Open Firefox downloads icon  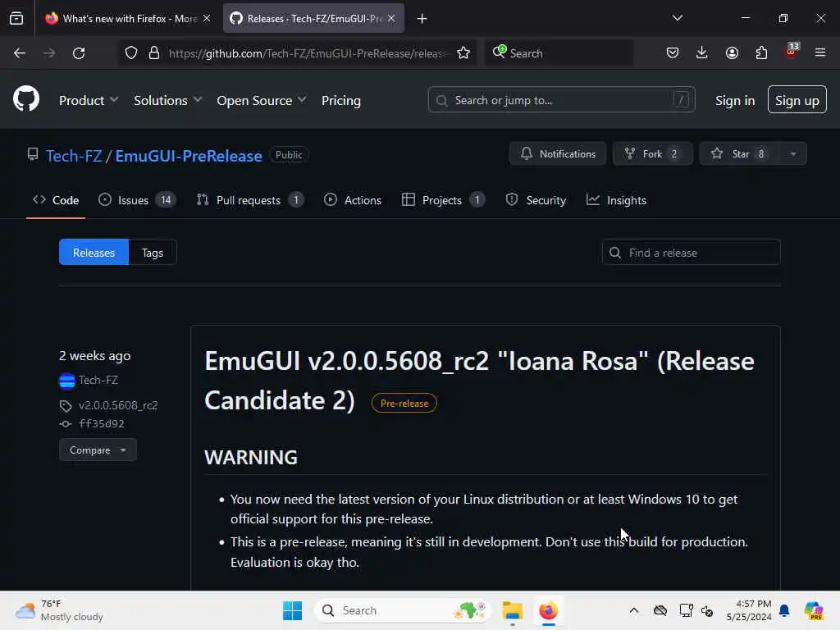702,53
